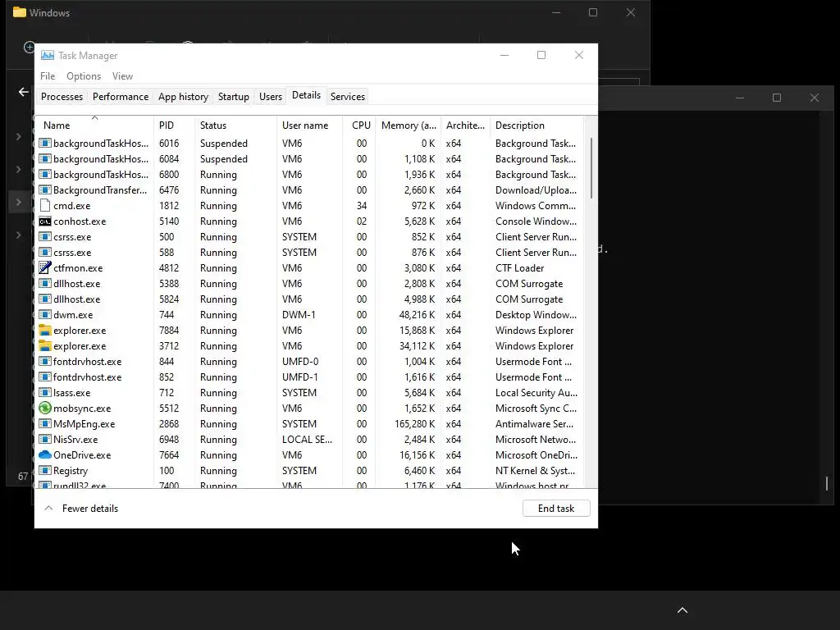Switch to the Services tab
840x630 pixels.
pos(348,97)
